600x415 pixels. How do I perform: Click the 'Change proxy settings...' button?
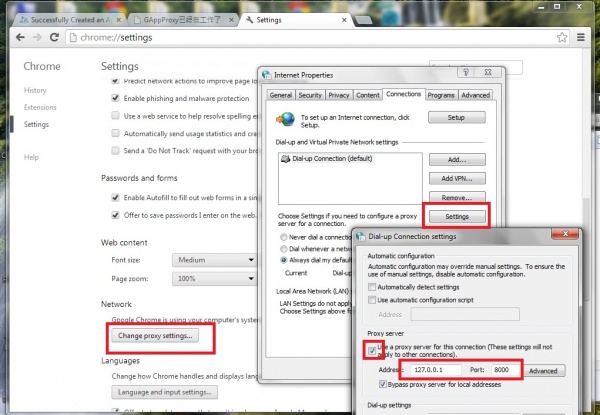click(x=155, y=336)
